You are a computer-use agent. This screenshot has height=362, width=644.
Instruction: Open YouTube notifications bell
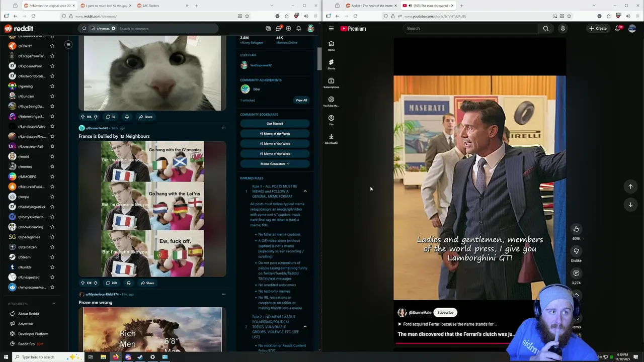pyautogui.click(x=618, y=29)
